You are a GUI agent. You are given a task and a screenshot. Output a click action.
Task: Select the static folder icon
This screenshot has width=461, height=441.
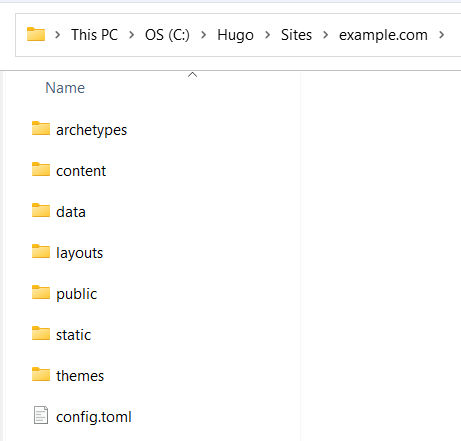tap(41, 333)
